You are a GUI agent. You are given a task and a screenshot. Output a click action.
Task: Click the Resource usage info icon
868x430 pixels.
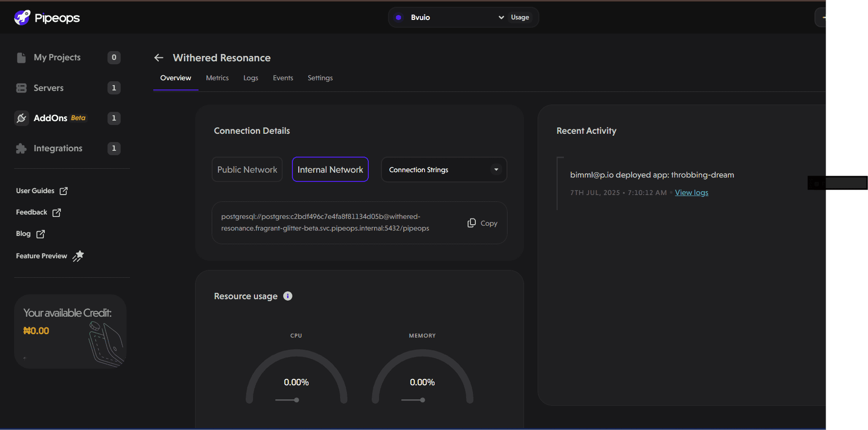click(288, 296)
